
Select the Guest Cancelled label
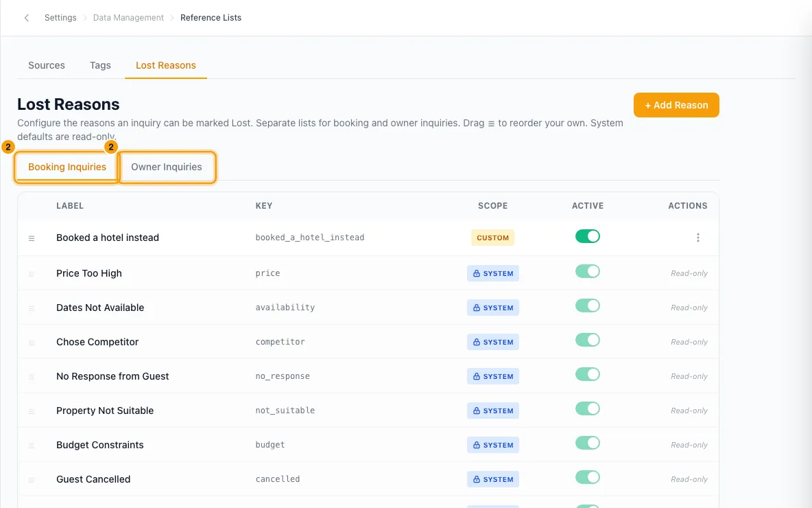click(x=93, y=479)
